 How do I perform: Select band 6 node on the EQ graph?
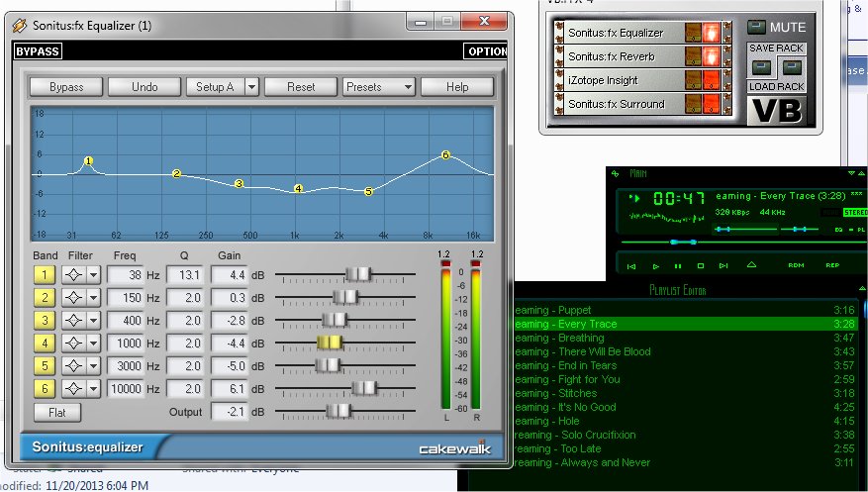[445, 155]
